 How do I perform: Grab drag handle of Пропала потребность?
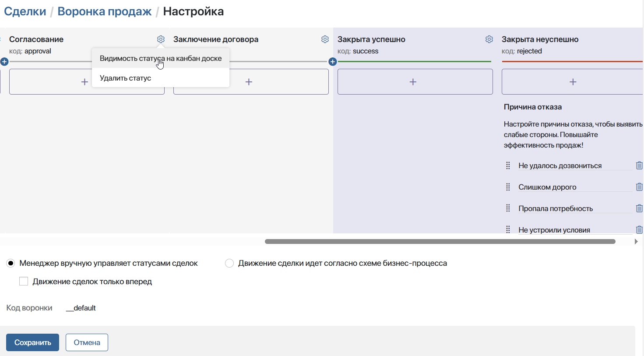click(x=508, y=208)
